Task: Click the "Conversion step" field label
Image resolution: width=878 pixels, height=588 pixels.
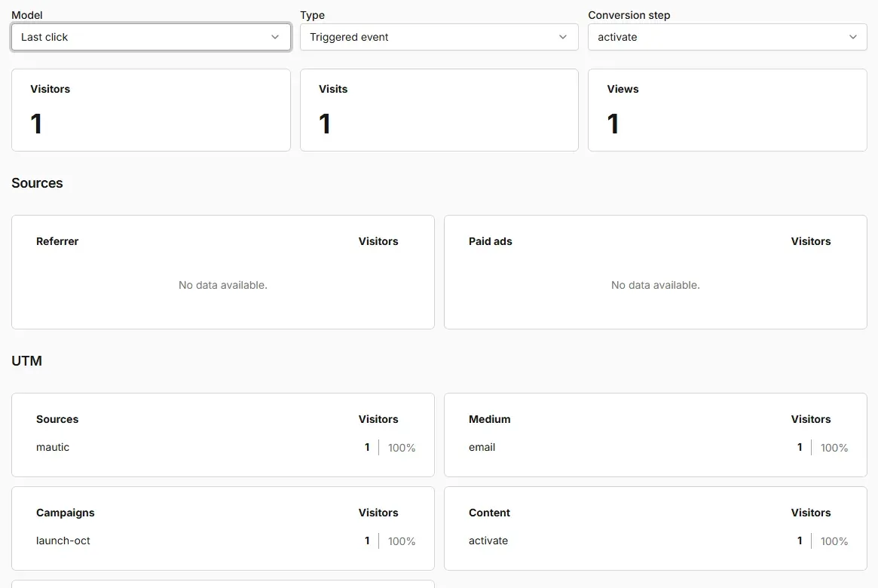Action: click(629, 15)
